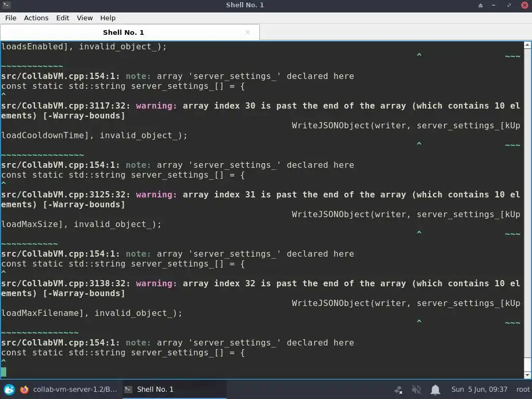Open the Kali application menu icon

point(9,390)
